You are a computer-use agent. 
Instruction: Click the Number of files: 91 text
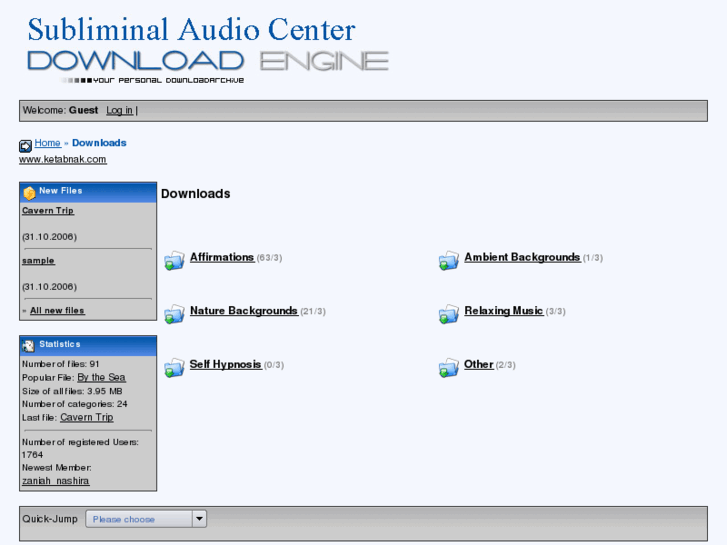coord(61,364)
